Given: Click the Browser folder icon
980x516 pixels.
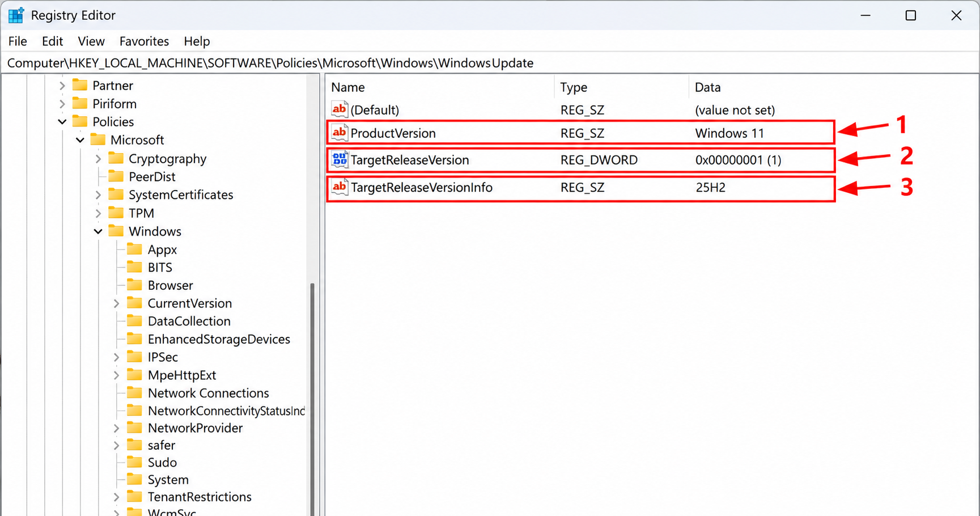Looking at the screenshot, I should pyautogui.click(x=134, y=285).
